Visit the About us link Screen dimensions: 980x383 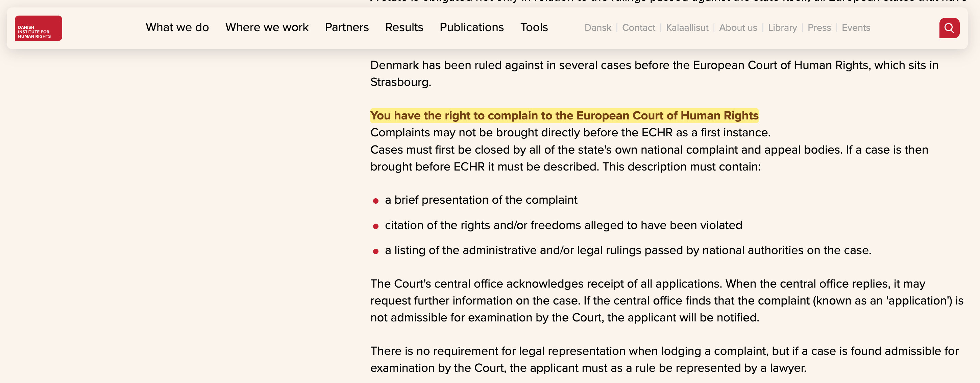coord(738,28)
